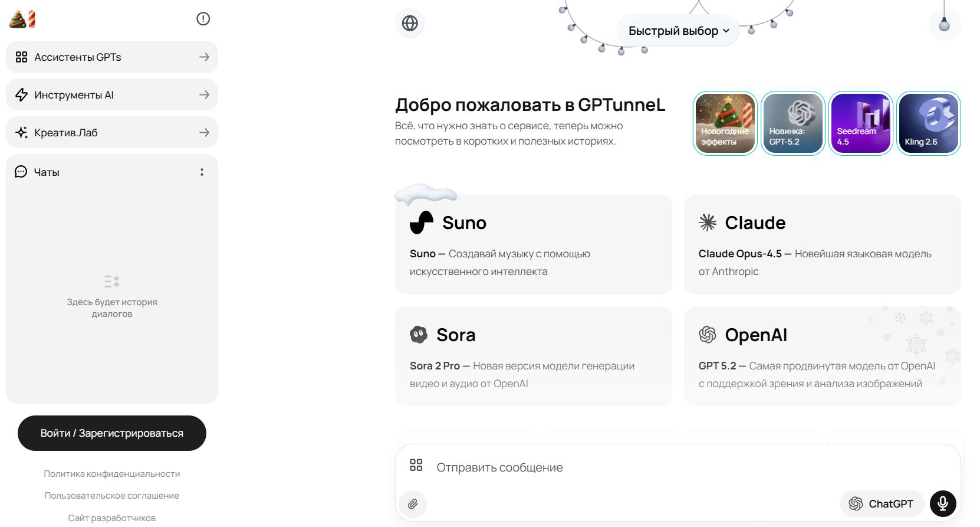980x527 pixels.
Task: Open the info exclamation icon
Action: pos(203,19)
